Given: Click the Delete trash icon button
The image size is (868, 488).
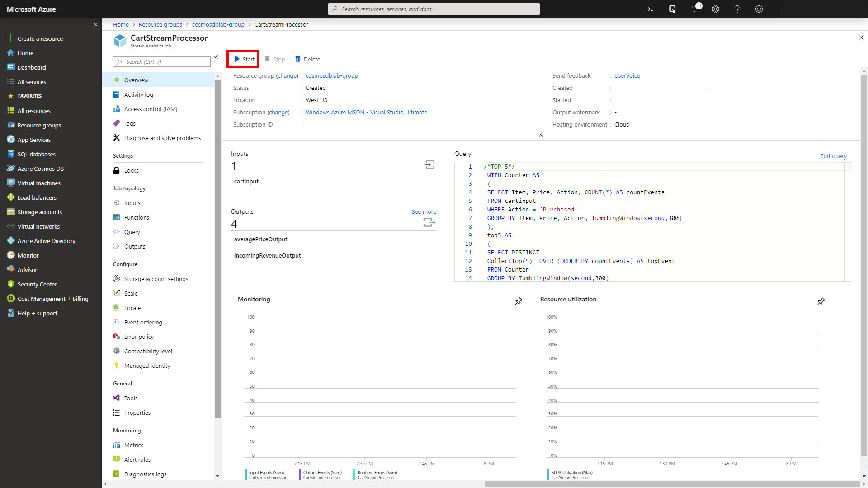Looking at the screenshot, I should [x=307, y=59].
